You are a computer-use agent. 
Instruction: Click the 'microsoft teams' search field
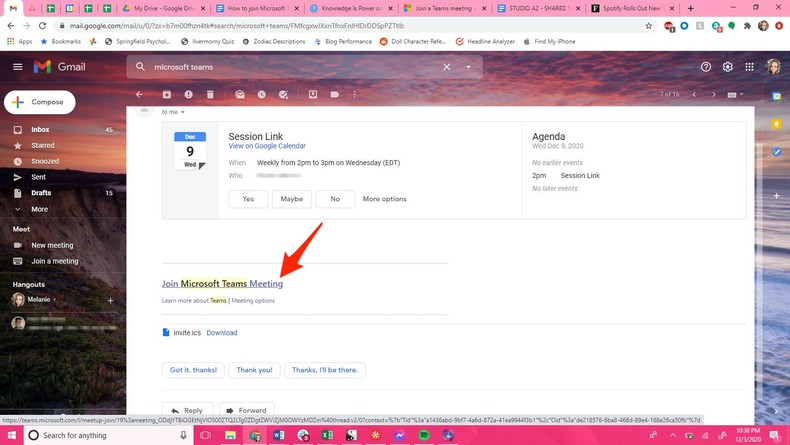[290, 67]
